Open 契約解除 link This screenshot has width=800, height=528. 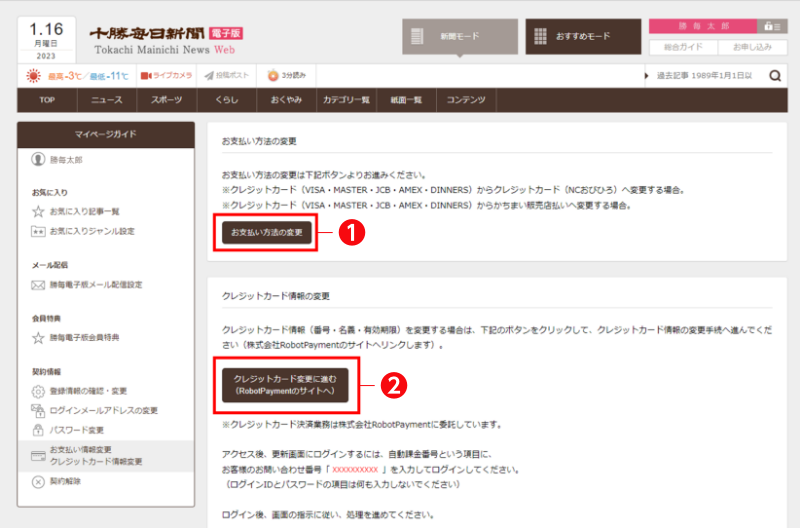65,481
